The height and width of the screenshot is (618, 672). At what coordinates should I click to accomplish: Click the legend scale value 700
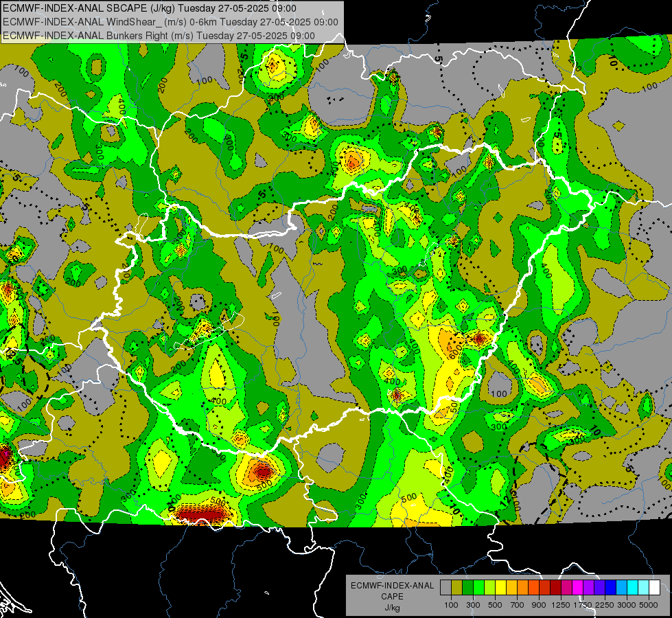(x=518, y=605)
